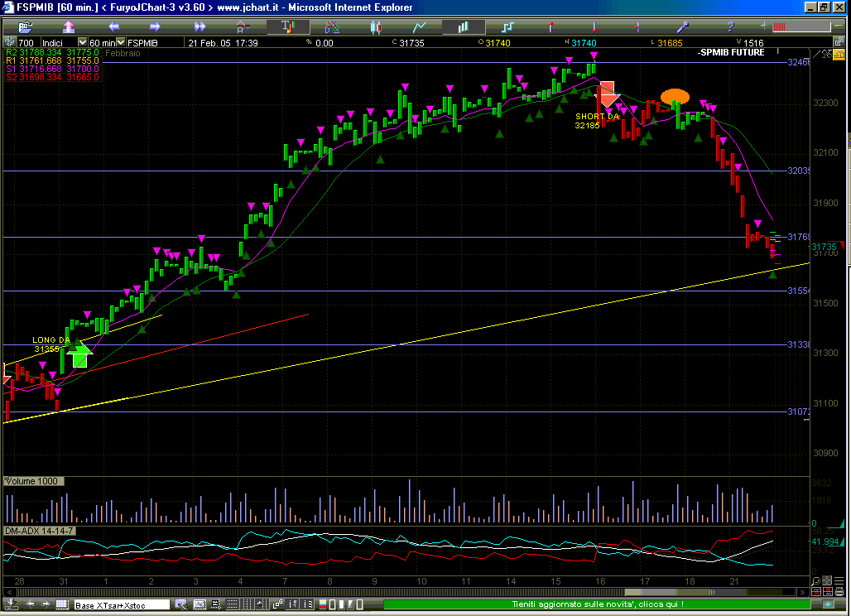
Task: Open the file folder icon in toolbar
Action: click(x=23, y=26)
